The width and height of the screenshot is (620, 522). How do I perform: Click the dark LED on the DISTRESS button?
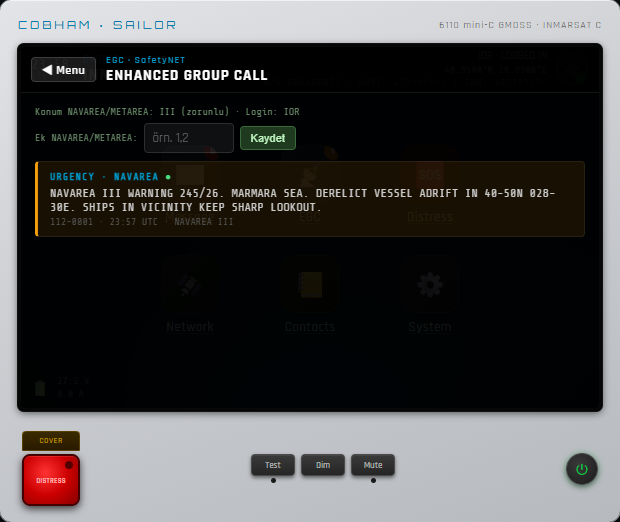(69, 465)
